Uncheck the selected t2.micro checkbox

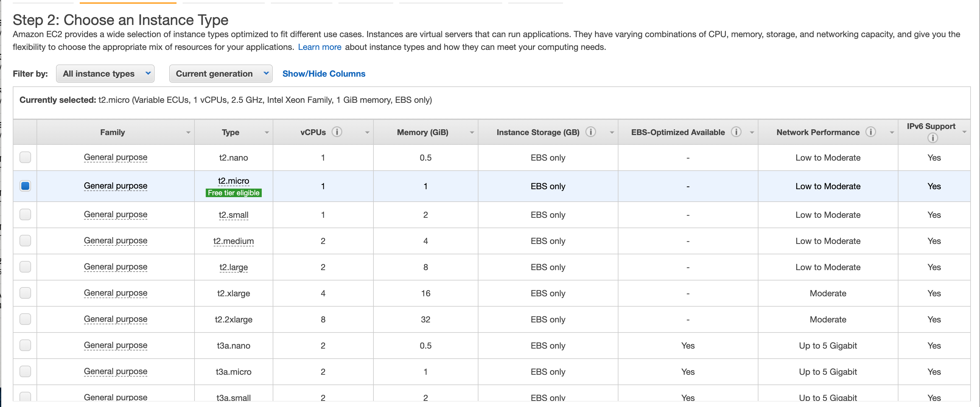pyautogui.click(x=25, y=186)
